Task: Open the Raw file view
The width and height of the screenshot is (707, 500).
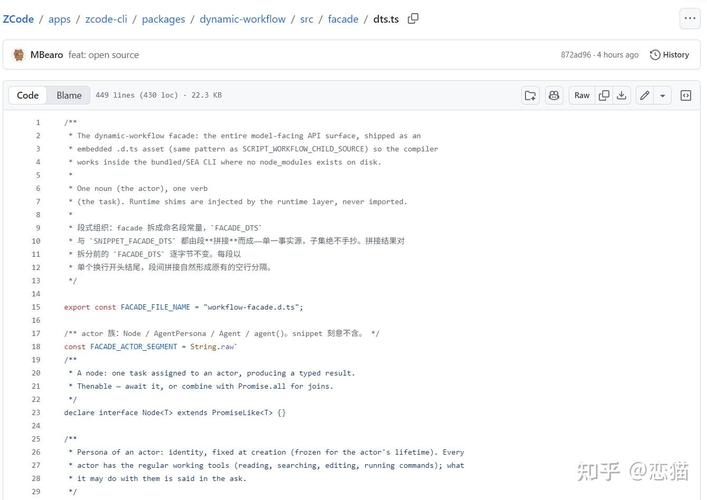Action: point(582,95)
